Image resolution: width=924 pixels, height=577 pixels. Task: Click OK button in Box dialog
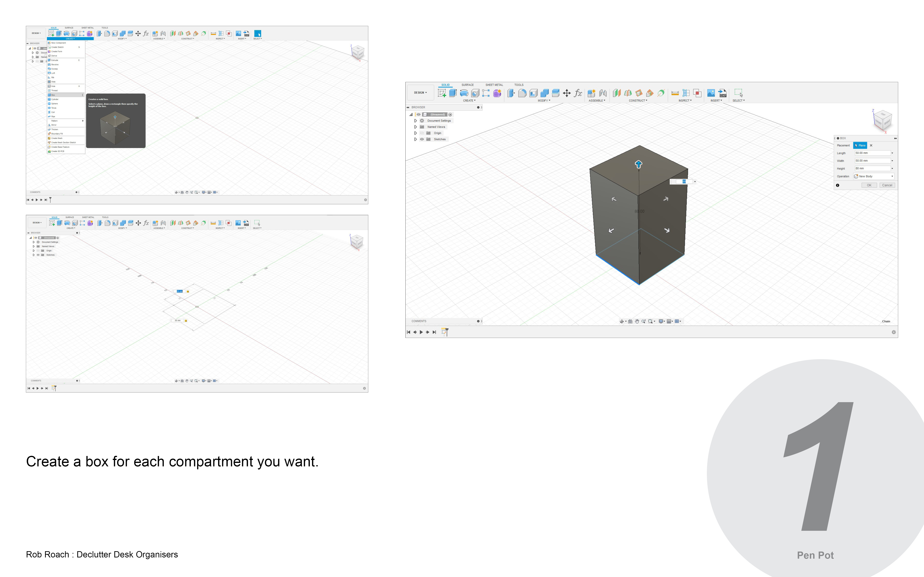click(x=869, y=185)
